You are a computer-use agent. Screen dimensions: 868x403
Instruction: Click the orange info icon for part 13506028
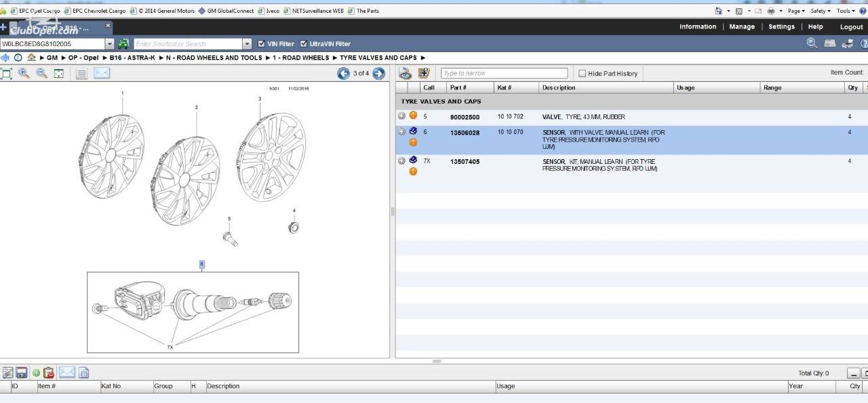coord(413,142)
